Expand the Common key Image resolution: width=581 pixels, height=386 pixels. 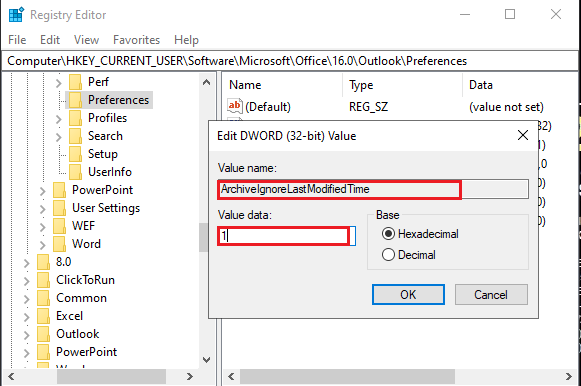(x=27, y=299)
